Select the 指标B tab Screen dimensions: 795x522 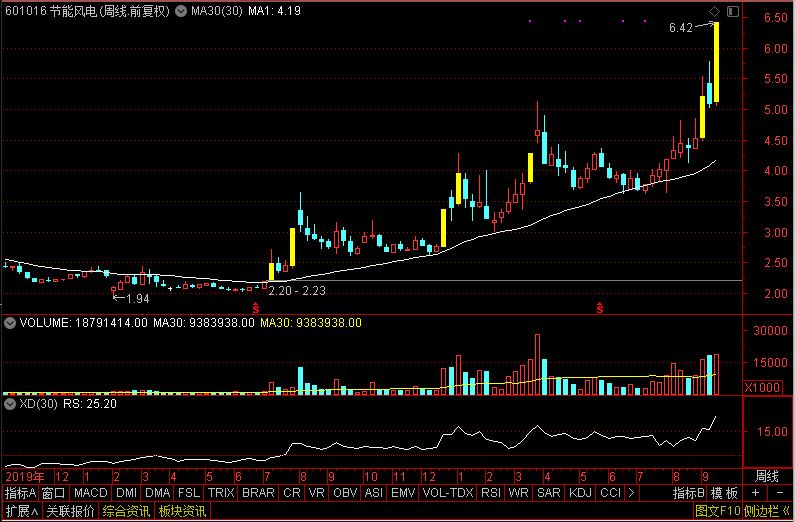pyautogui.click(x=689, y=493)
